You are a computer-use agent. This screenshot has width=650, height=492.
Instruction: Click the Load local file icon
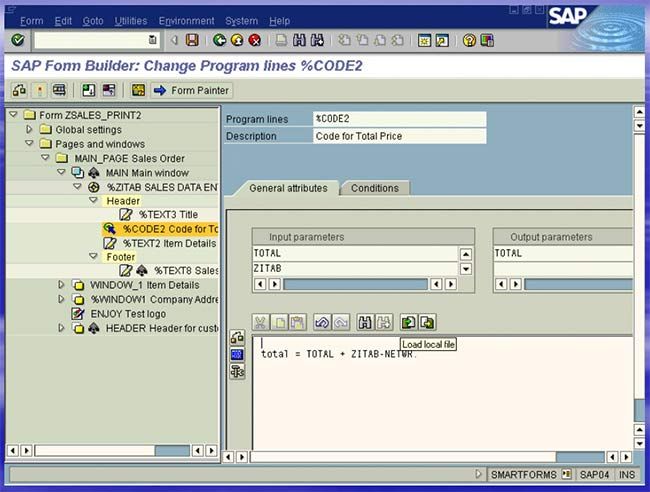[x=408, y=322]
